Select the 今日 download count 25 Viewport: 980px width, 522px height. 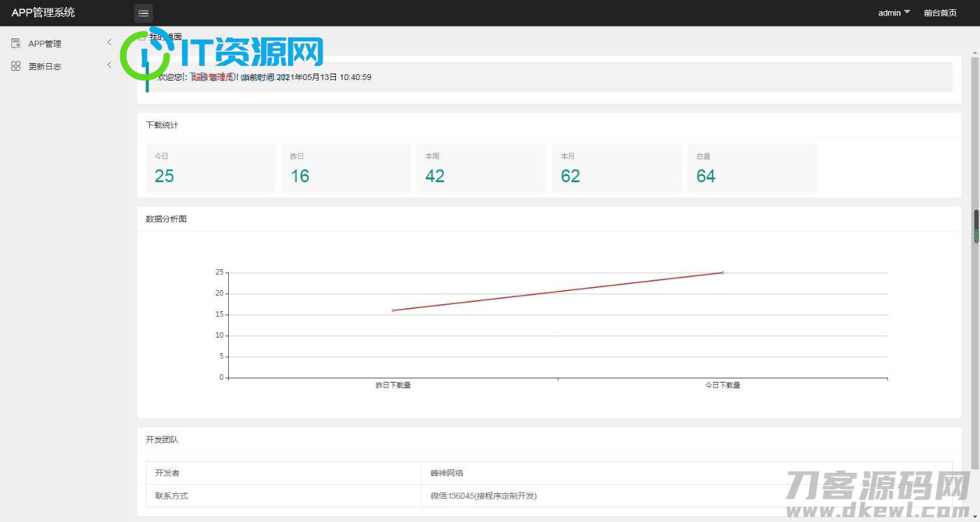click(164, 176)
